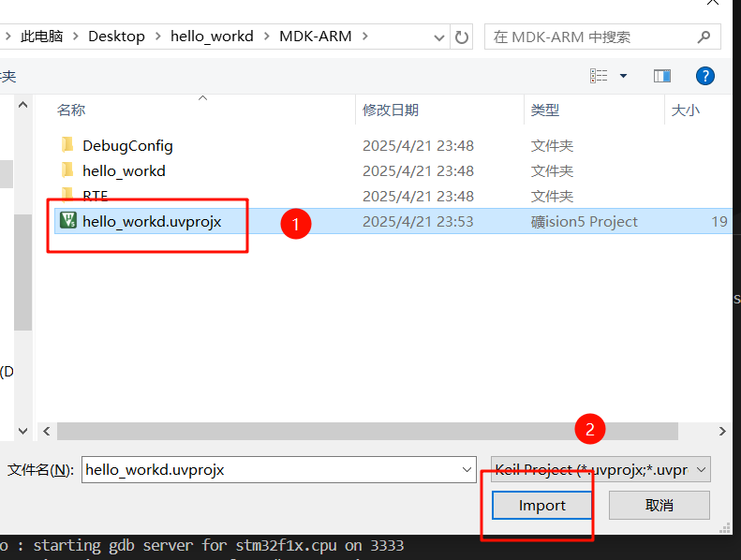741x560 pixels.
Task: Click the horizontal scrollbar left arrow
Action: point(47,431)
